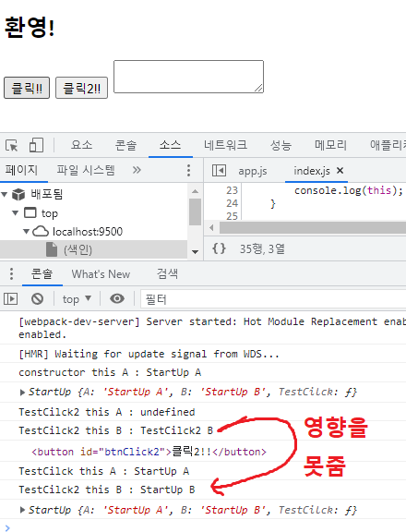Activate the inspect element picker icon
This screenshot has width=406, height=532.
coord(11,145)
